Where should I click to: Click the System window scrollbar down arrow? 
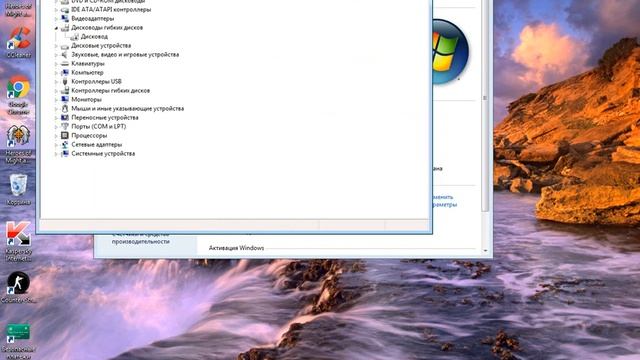tap(485, 251)
